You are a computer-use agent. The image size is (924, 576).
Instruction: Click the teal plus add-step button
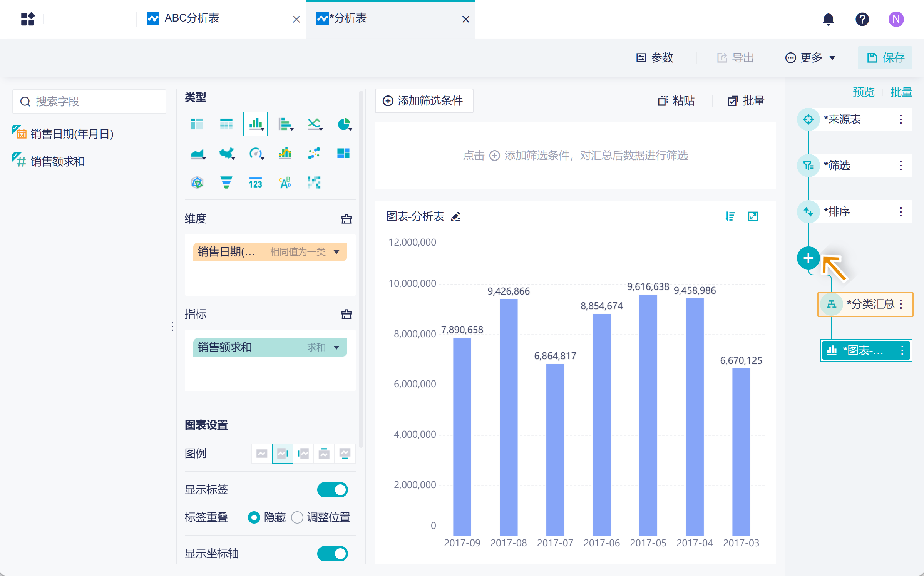[808, 258]
